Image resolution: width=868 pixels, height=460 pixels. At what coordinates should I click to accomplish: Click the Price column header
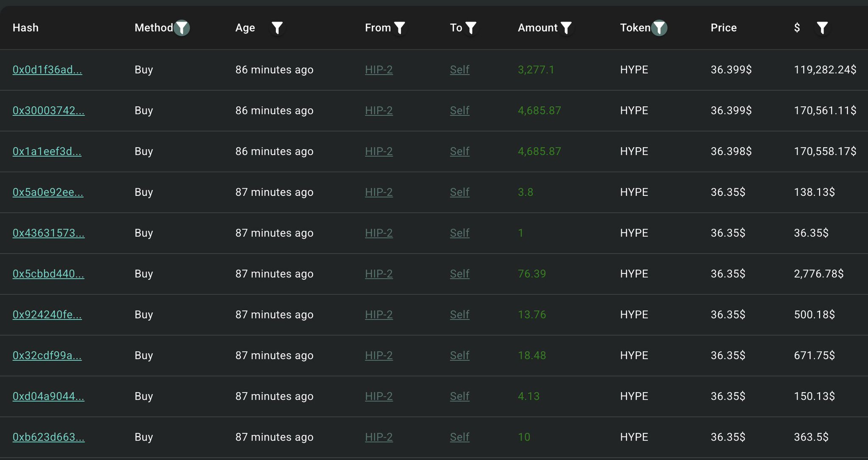723,28
